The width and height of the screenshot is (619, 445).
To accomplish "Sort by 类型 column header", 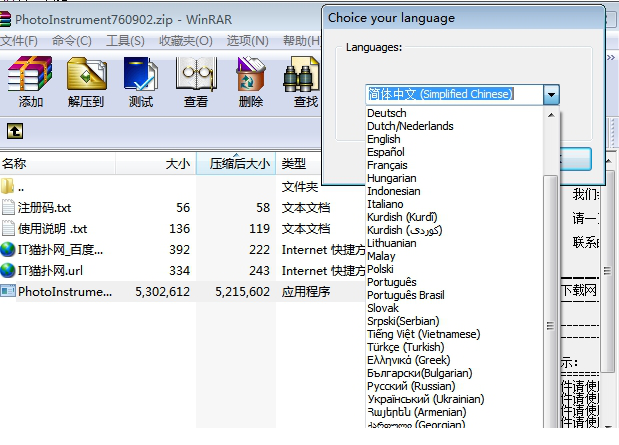I will coord(299,163).
